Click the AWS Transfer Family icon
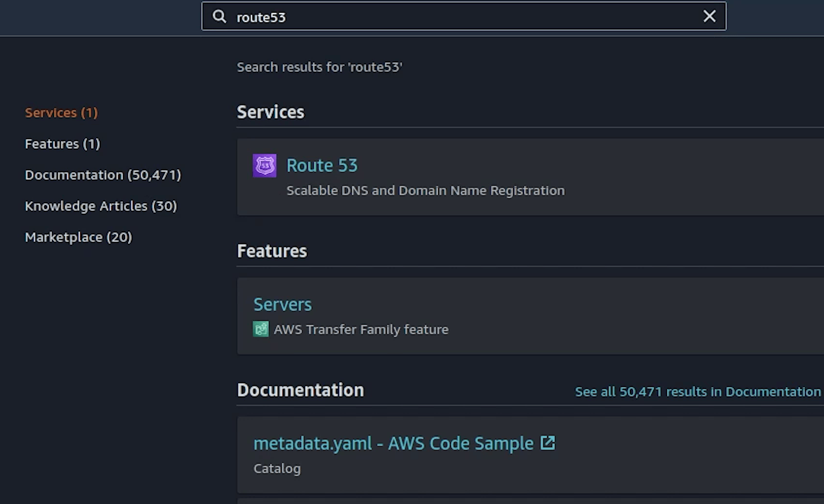The height and width of the screenshot is (504, 824). (261, 329)
